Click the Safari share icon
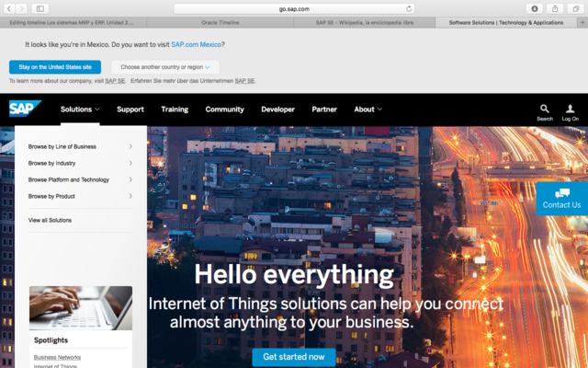The width and height of the screenshot is (588, 368). [x=555, y=8]
